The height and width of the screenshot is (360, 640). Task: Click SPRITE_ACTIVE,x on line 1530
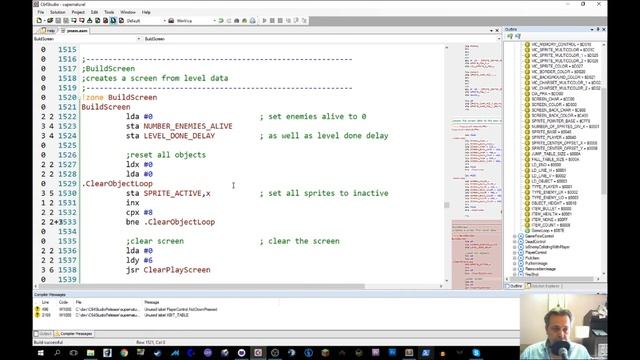coord(177,193)
